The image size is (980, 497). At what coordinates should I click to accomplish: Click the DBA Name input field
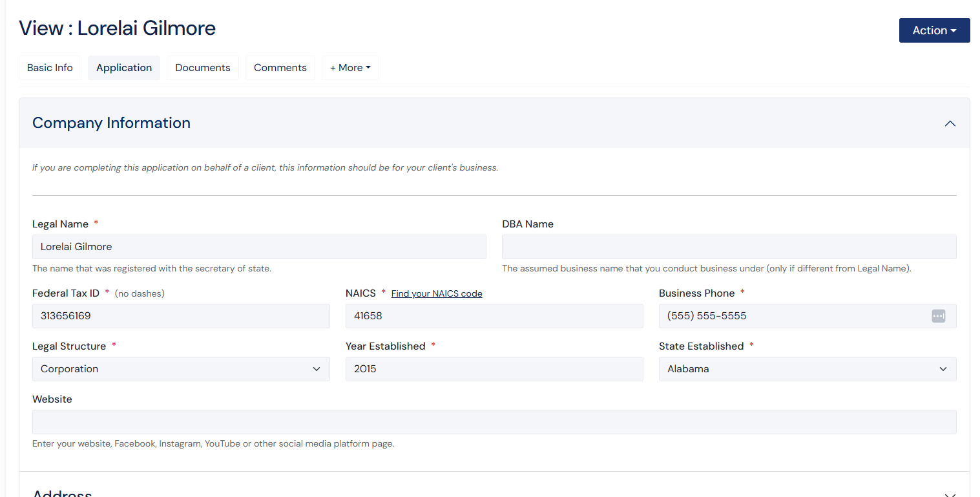point(729,247)
